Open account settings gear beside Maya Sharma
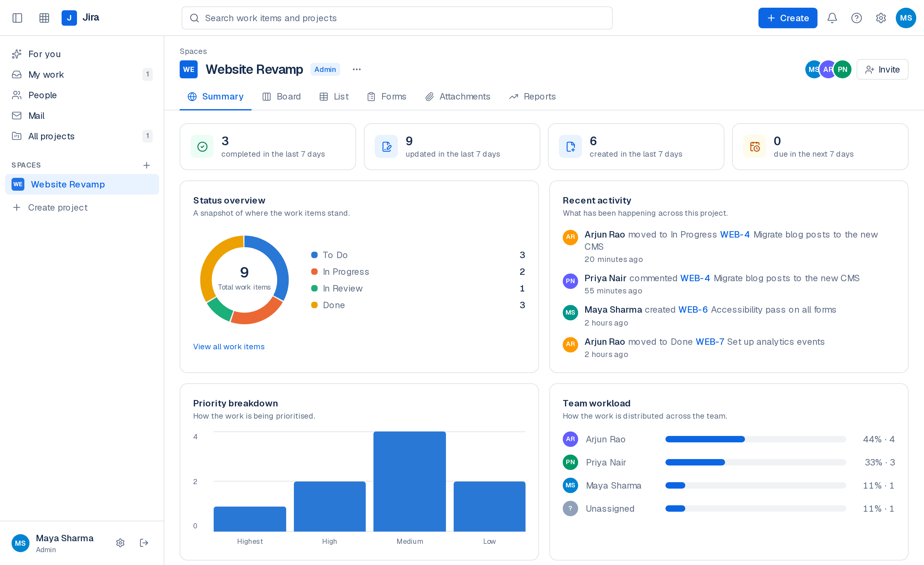This screenshot has height=565, width=924. (x=120, y=543)
